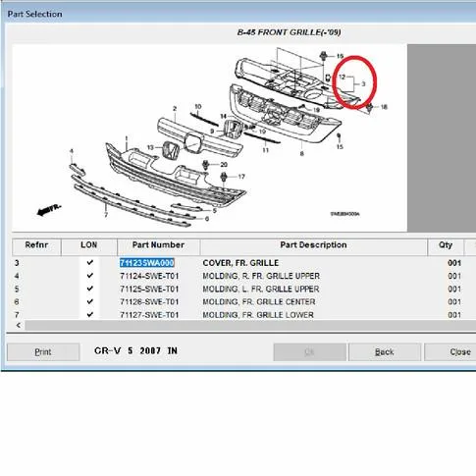This screenshot has height=476, width=476.
Task: Click the clip fastener labeled 18 in diagram
Action: [x=370, y=107]
